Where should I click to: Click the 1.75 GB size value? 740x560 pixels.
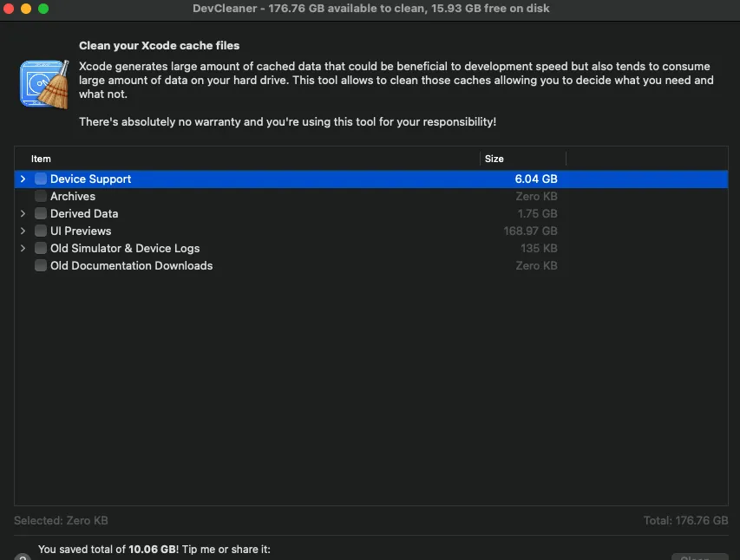point(538,214)
